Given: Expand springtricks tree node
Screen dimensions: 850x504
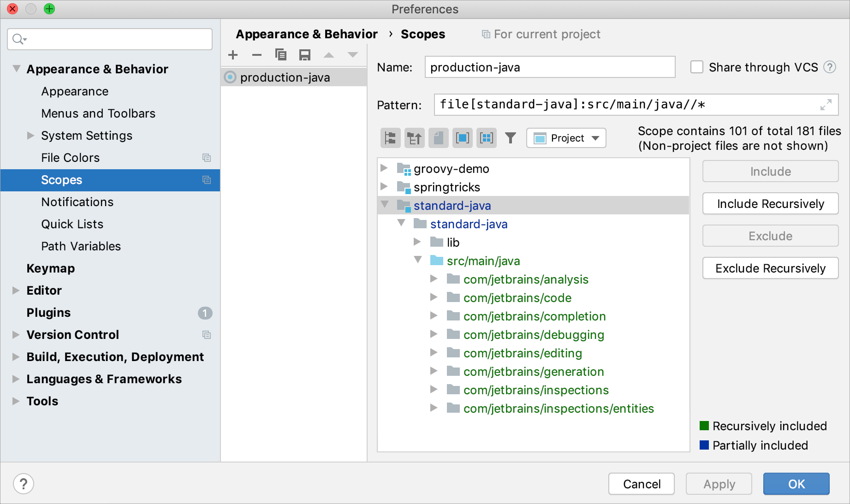Looking at the screenshot, I should pos(384,186).
